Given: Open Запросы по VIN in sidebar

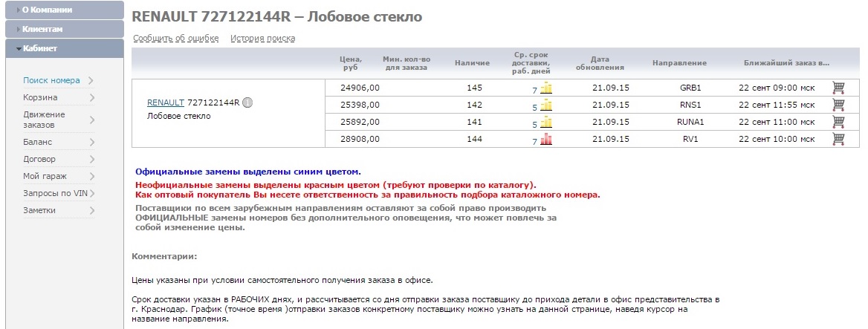Looking at the screenshot, I should [55, 194].
